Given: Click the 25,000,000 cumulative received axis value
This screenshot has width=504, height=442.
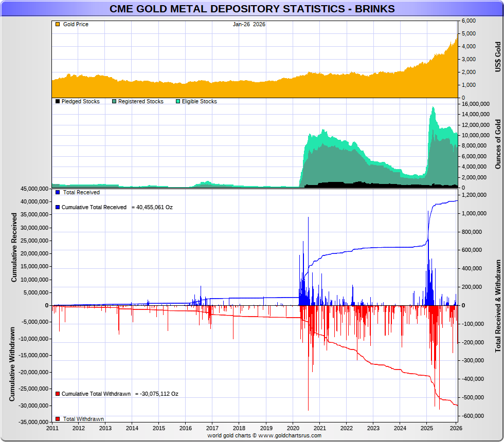Looking at the screenshot, I should point(34,241).
